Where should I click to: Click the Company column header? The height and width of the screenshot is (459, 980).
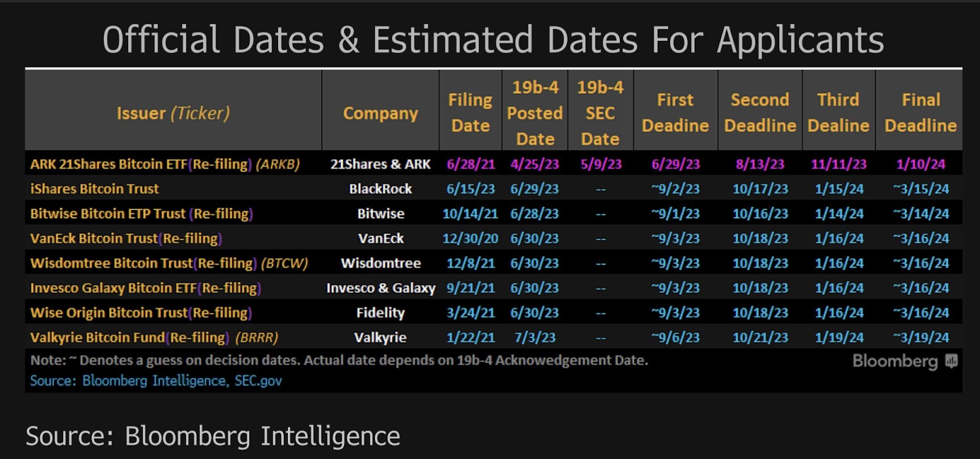pos(380,113)
